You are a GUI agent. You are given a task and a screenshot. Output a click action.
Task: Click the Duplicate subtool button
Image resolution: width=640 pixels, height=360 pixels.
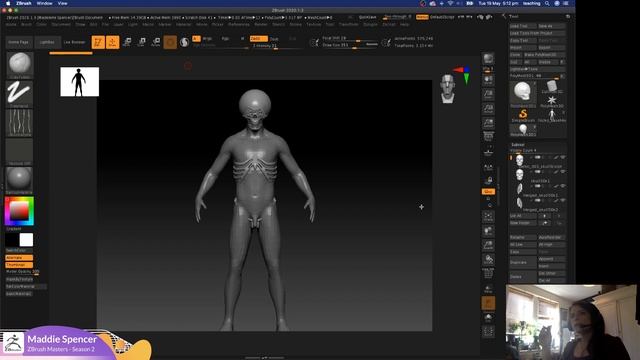pos(523,262)
